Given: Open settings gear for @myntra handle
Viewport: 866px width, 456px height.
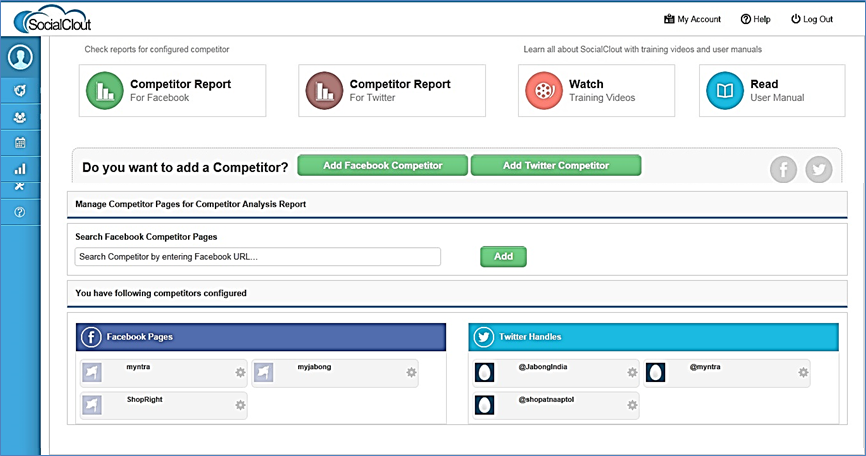Looking at the screenshot, I should tap(803, 373).
